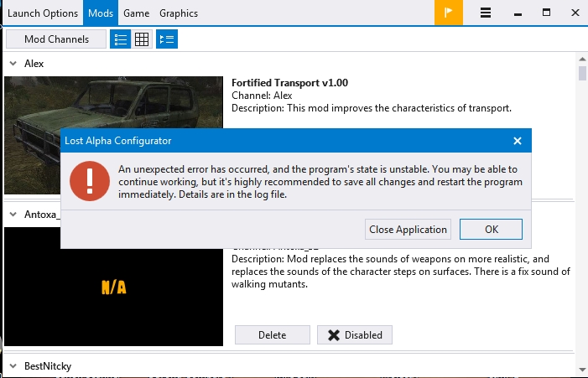Minimize the configurator window
Screen dimensions: 588x378
point(518,13)
